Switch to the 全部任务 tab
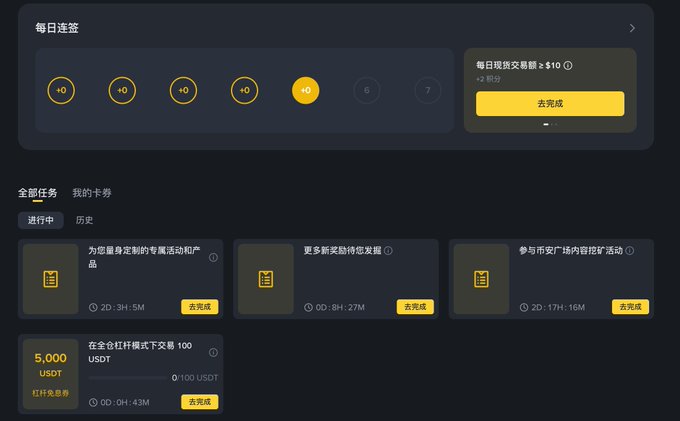This screenshot has height=421, width=680. 38,193
